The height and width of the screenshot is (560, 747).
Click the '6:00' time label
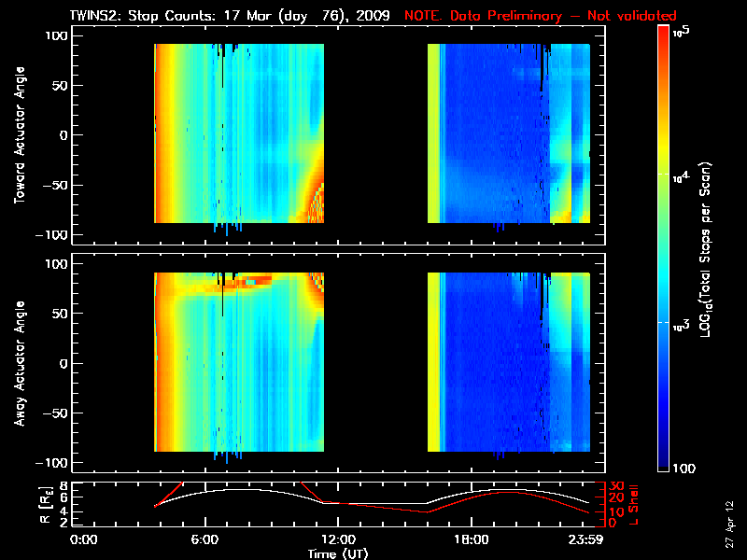tap(204, 539)
